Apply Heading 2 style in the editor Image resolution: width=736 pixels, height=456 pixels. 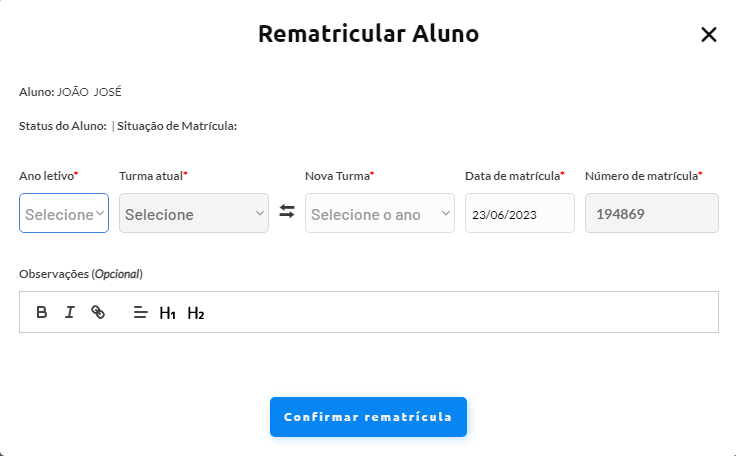(196, 313)
